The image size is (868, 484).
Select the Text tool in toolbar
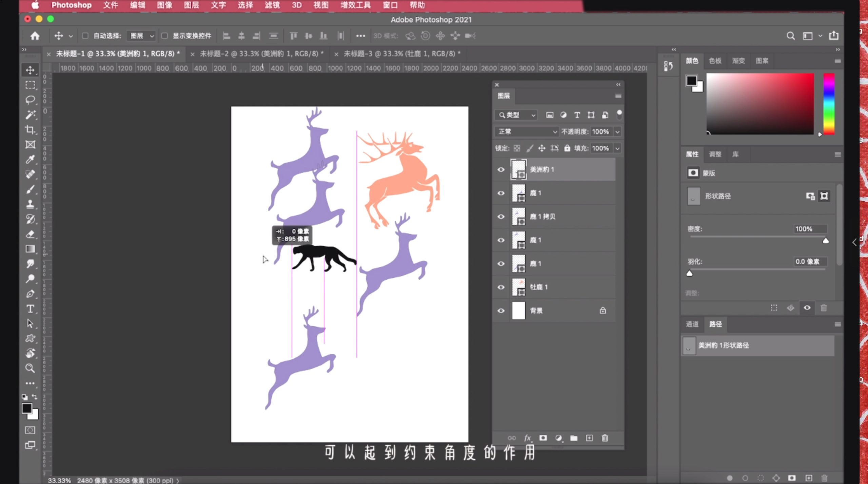31,308
